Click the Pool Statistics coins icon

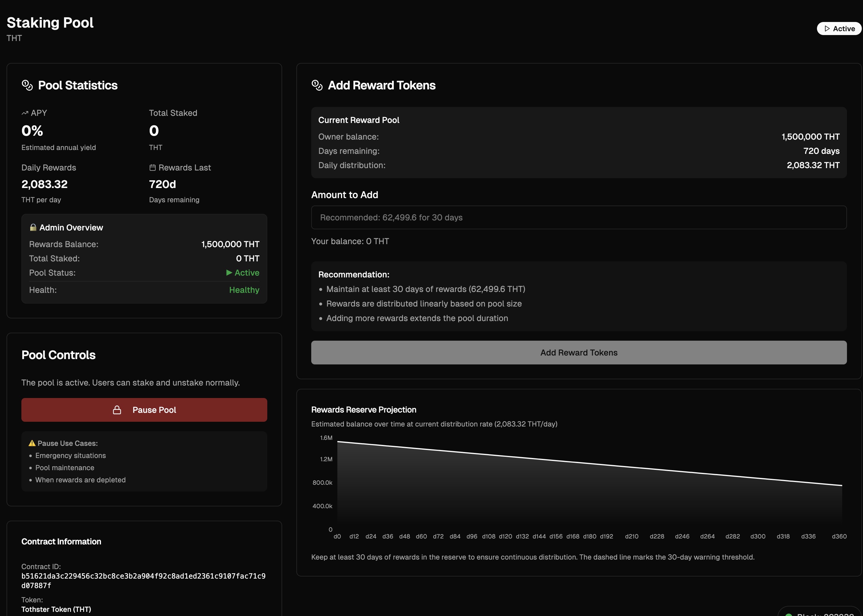(27, 85)
